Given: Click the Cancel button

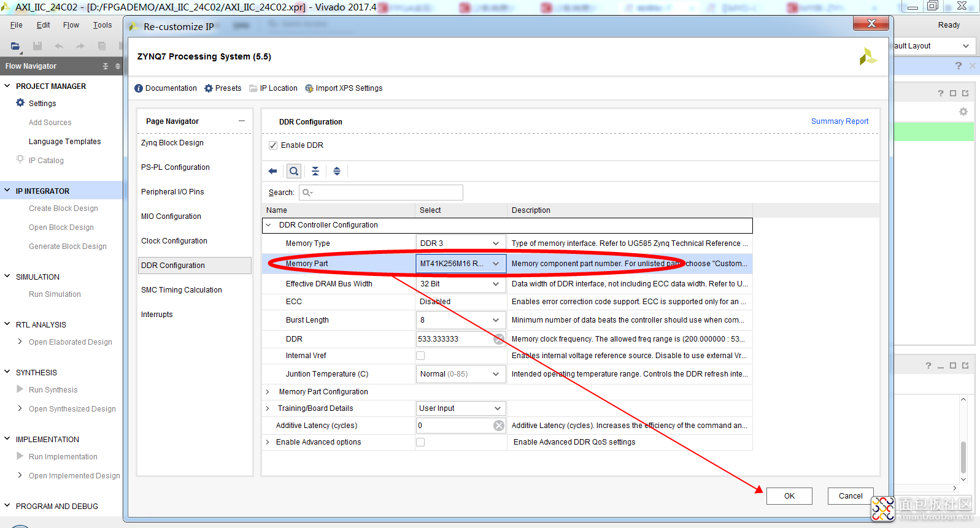Looking at the screenshot, I should point(851,496).
